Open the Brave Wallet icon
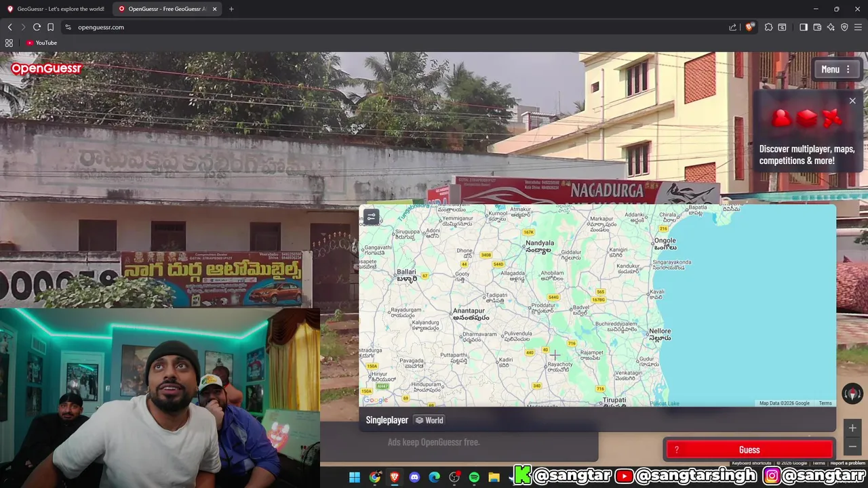868x488 pixels. pos(817,27)
